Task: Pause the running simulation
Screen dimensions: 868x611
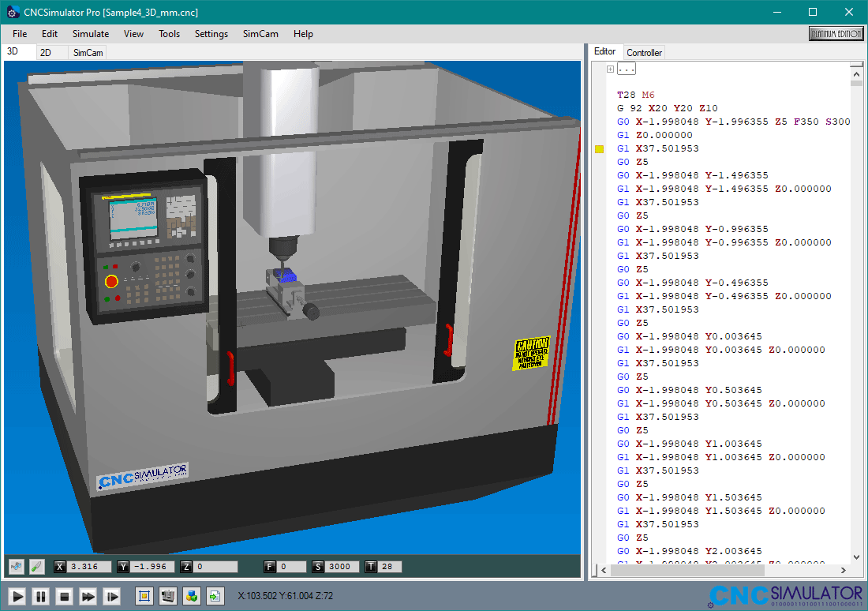Action: coord(40,597)
